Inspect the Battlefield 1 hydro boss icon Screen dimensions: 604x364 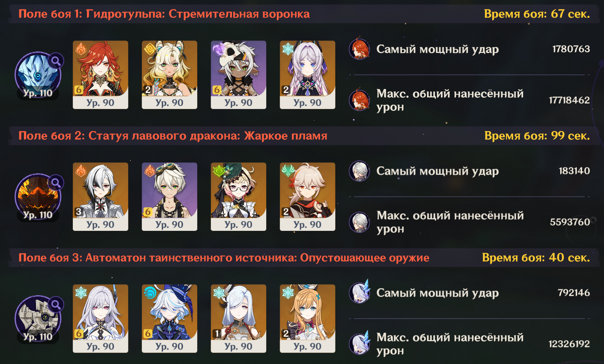(x=38, y=75)
